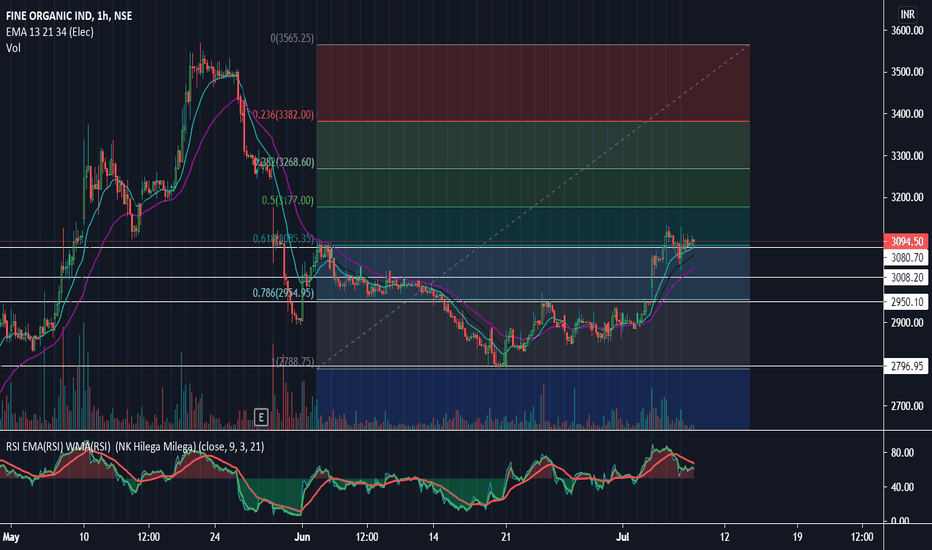Image resolution: width=932 pixels, height=550 pixels.
Task: Click the Jun date on time axis
Action: click(302, 537)
